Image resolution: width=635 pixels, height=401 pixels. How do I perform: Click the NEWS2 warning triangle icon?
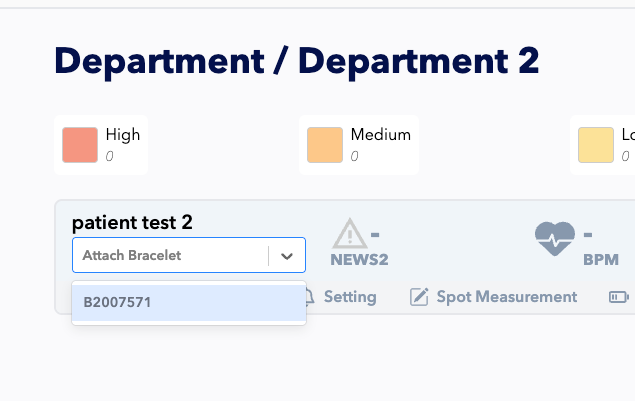coord(350,233)
